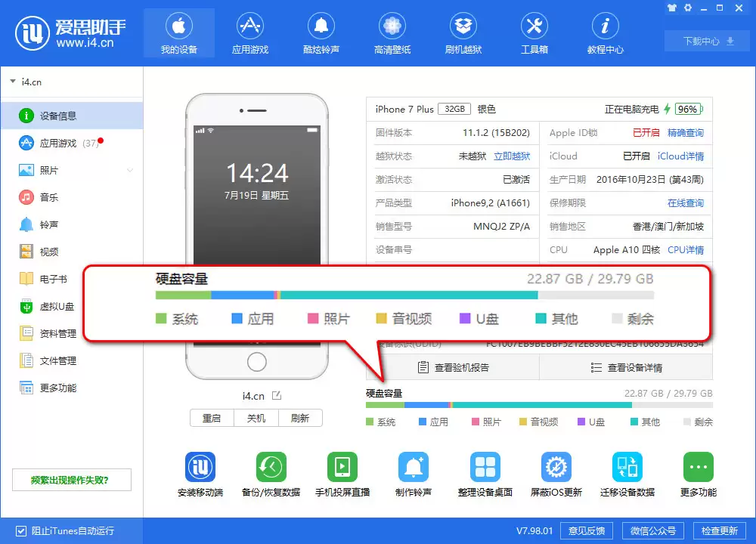
Task: Click the 下载中心 button
Action: (708, 41)
